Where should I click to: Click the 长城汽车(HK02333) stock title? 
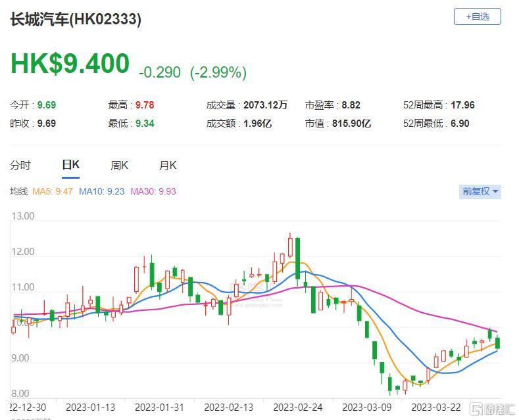[76, 19]
